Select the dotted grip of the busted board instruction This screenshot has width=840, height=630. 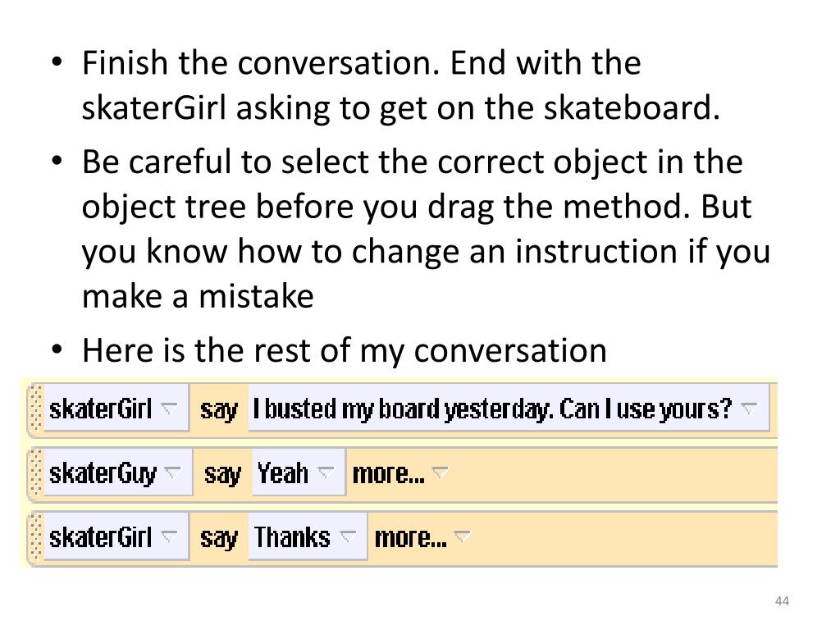(36, 409)
